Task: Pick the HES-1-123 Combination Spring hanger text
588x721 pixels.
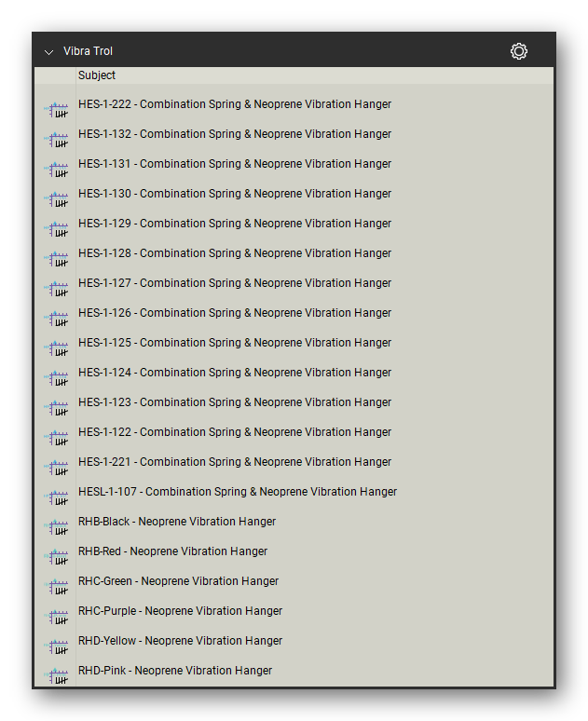Action: point(235,402)
